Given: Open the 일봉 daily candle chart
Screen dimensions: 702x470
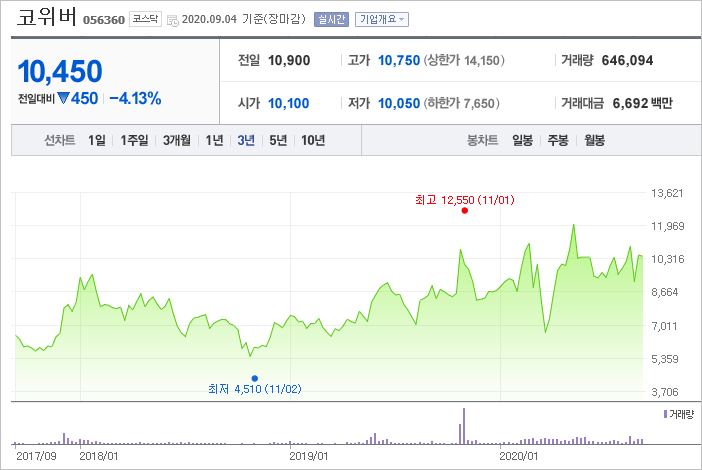Looking at the screenshot, I should pyautogui.click(x=522, y=141).
